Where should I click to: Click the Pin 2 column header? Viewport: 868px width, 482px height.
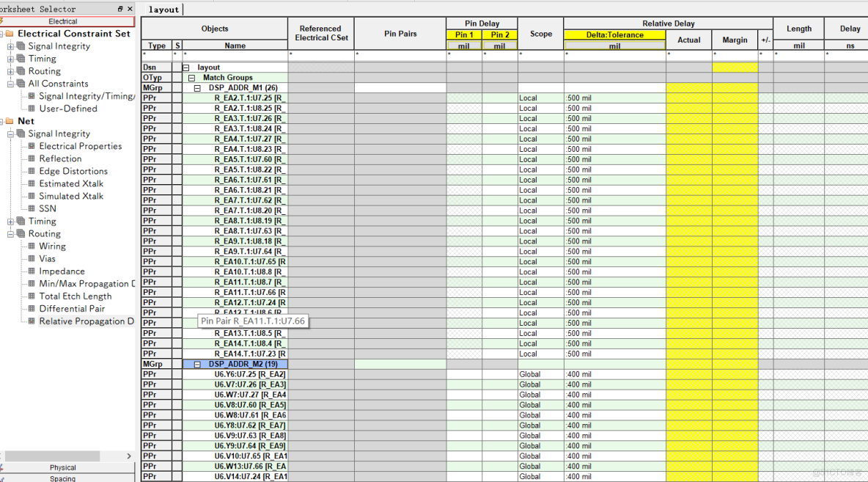(500, 34)
